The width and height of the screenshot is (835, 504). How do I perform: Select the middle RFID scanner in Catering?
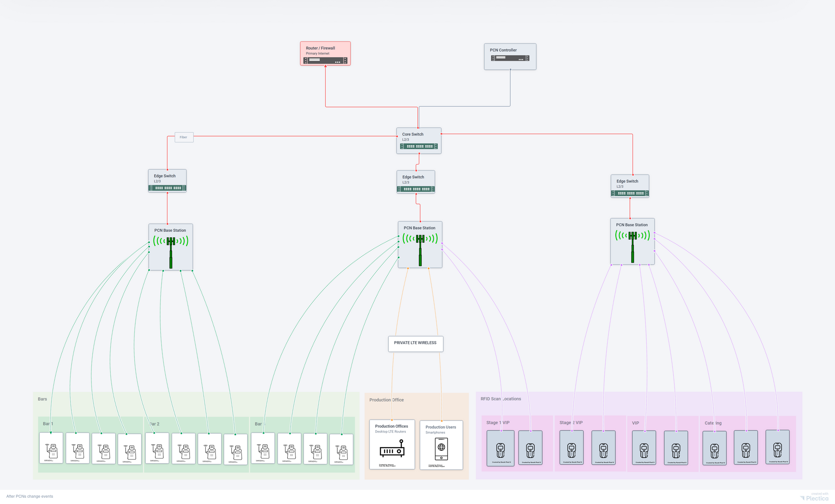(x=746, y=448)
